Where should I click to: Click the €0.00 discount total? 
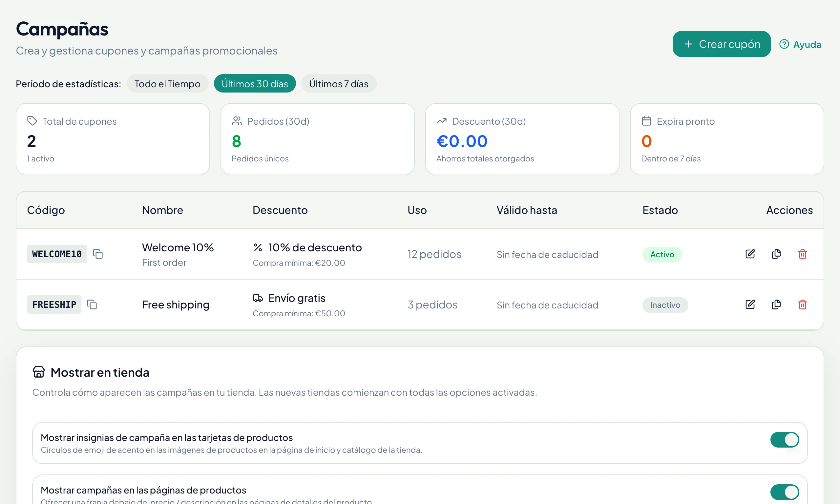[x=462, y=141]
